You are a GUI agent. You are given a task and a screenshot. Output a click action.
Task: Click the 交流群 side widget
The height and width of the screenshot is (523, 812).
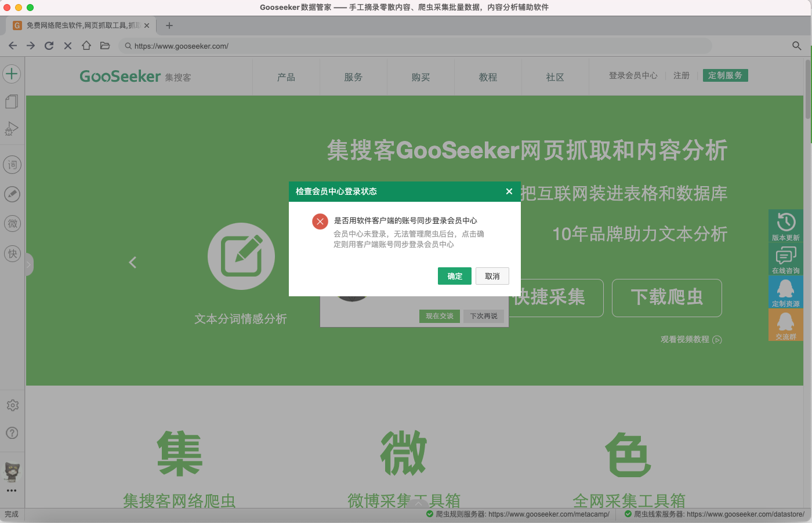tap(786, 325)
